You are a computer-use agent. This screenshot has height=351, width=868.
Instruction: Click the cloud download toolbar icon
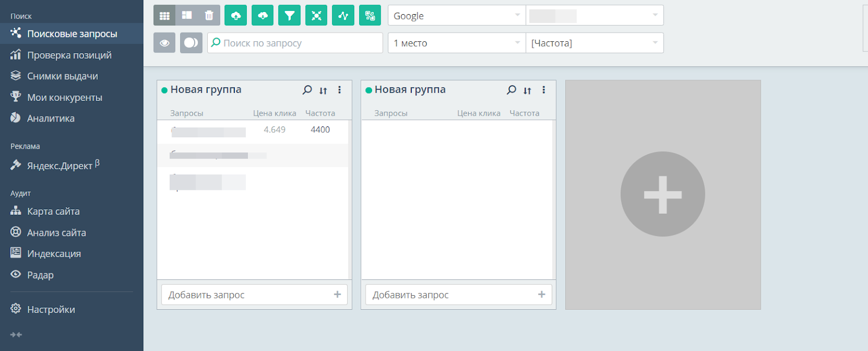coord(263,16)
